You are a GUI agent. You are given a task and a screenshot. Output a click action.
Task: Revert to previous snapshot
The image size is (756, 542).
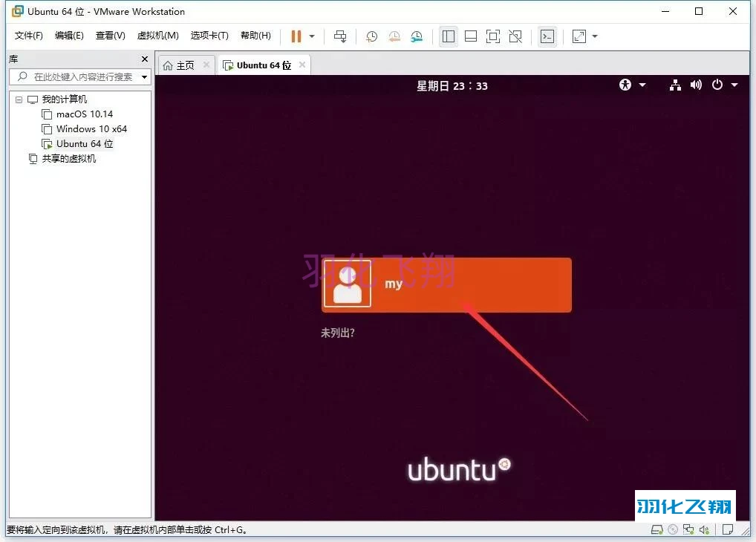click(394, 36)
